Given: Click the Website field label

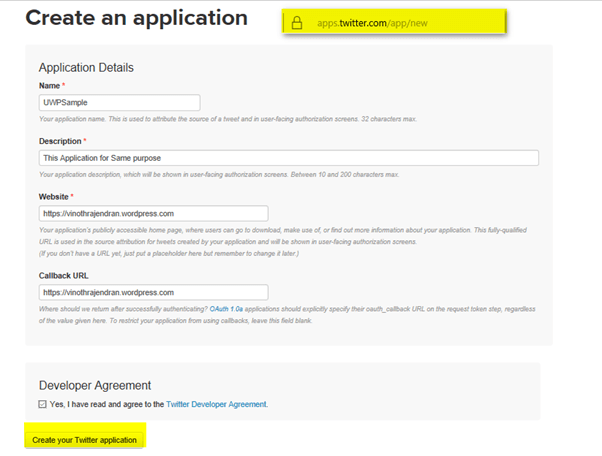Looking at the screenshot, I should click(x=56, y=197).
